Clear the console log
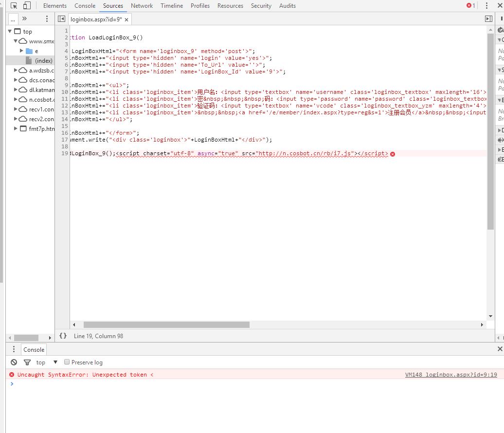 [x=14, y=362]
